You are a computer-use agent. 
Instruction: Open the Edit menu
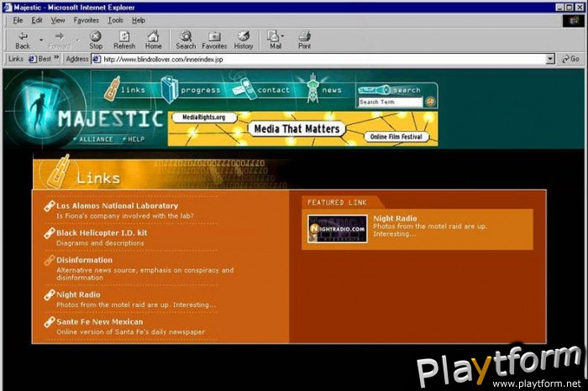tap(36, 20)
